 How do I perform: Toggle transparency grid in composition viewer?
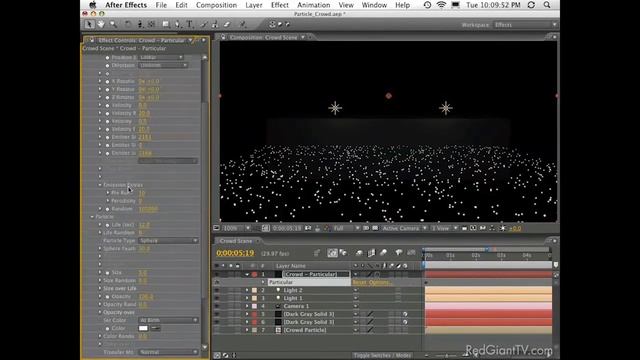[x=375, y=228]
